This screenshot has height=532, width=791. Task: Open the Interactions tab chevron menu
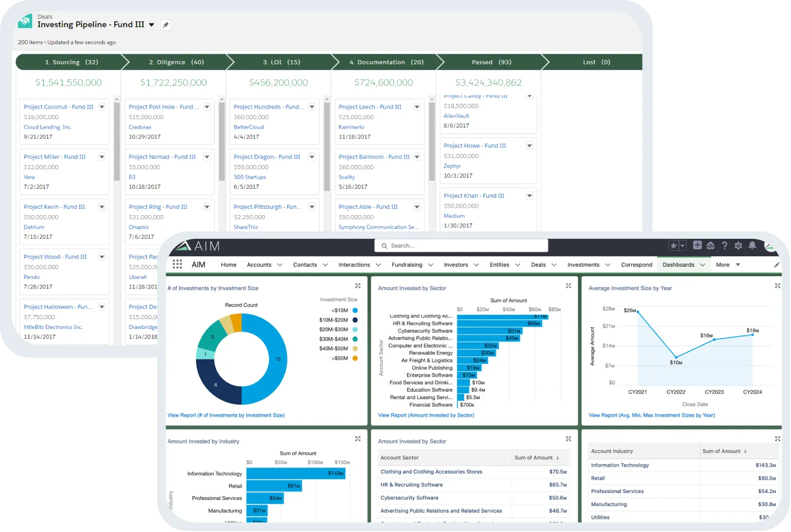click(x=378, y=265)
